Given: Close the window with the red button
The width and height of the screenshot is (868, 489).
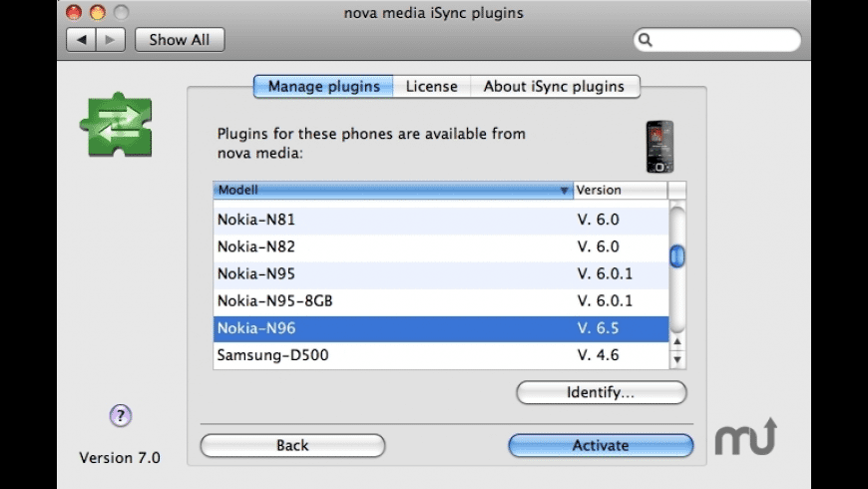Looking at the screenshot, I should pyautogui.click(x=74, y=12).
